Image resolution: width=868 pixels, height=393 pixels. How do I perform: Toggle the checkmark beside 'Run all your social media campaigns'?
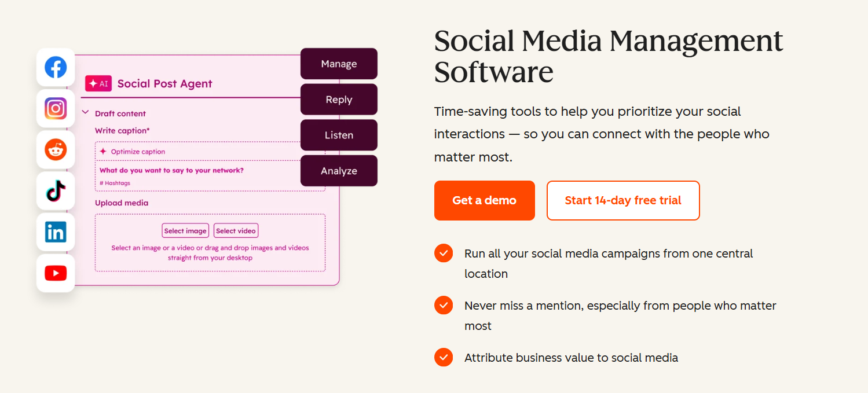tap(443, 253)
